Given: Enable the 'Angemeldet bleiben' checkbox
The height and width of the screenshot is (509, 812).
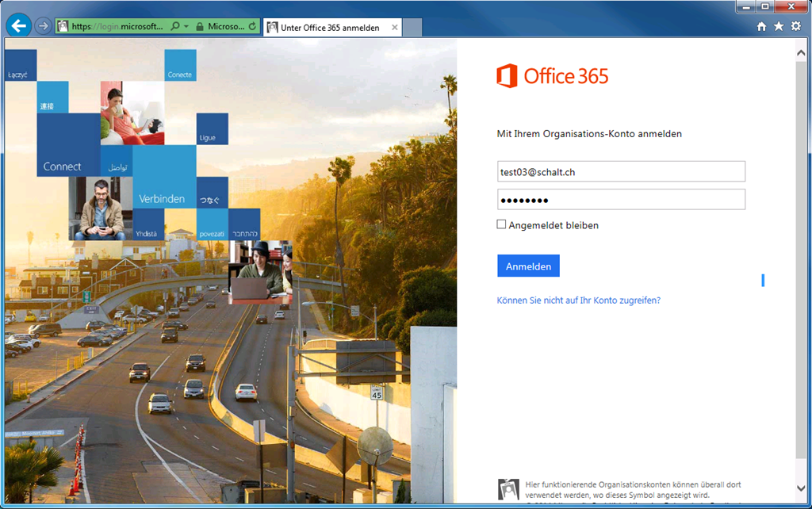Looking at the screenshot, I should point(501,224).
